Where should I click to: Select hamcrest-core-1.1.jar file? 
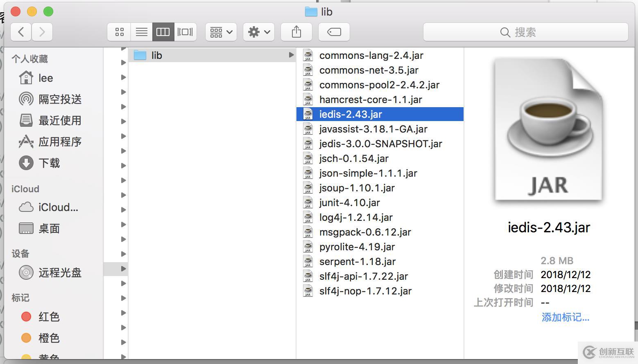click(x=380, y=99)
